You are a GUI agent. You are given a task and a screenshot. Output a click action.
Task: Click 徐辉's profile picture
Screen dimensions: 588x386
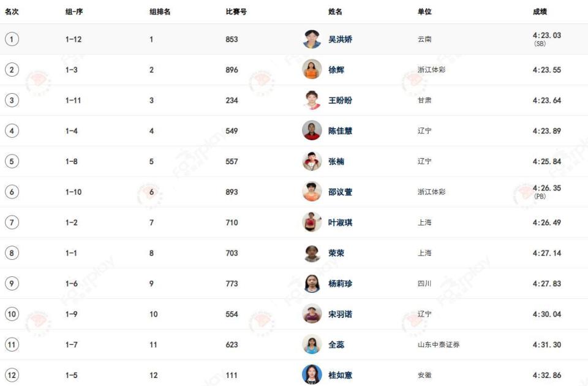(x=312, y=69)
